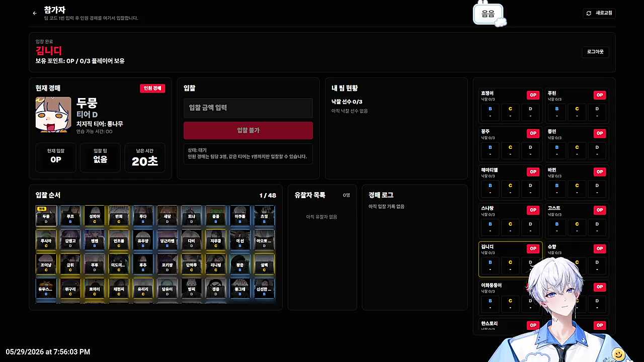This screenshot has height=362, width=644.
Task: Select the 설백 player card
Action: coord(264,264)
